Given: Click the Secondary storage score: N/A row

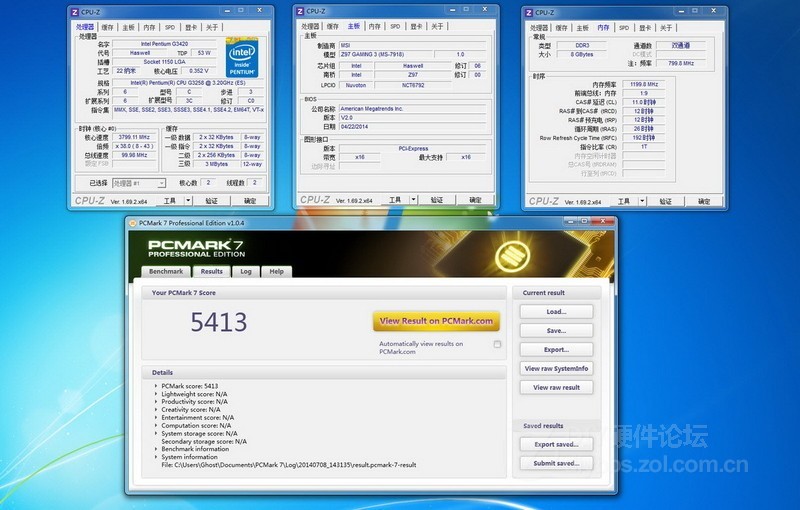Looking at the screenshot, I should pos(204,441).
